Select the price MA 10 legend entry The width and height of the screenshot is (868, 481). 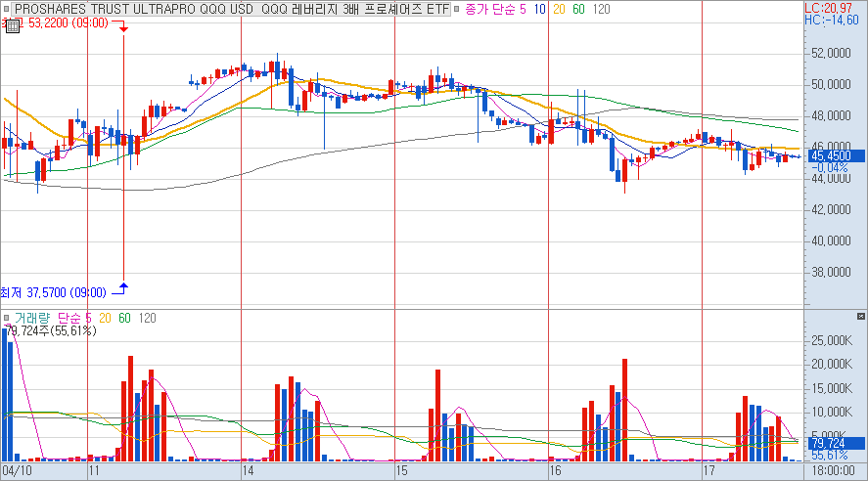tap(540, 9)
